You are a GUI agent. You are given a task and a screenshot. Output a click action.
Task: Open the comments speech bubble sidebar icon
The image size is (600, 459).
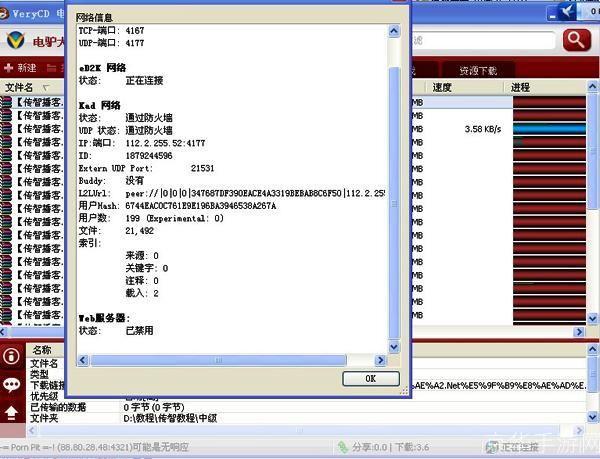pyautogui.click(x=11, y=384)
